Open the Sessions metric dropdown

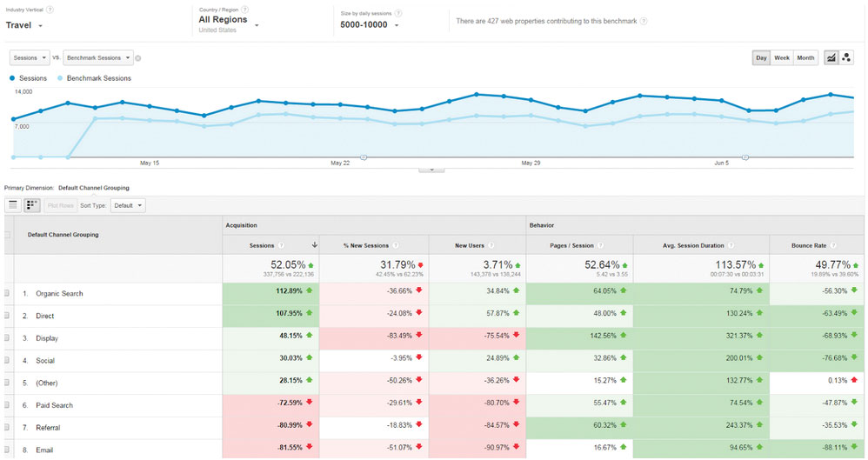30,57
